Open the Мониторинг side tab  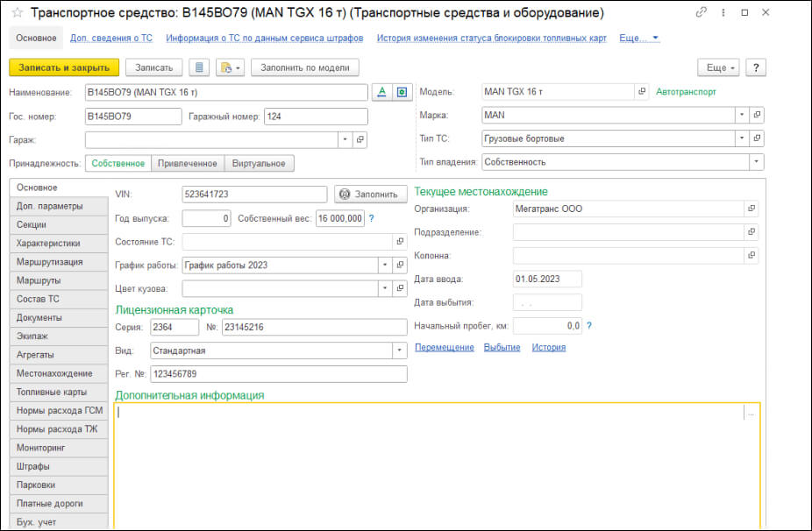[59, 448]
